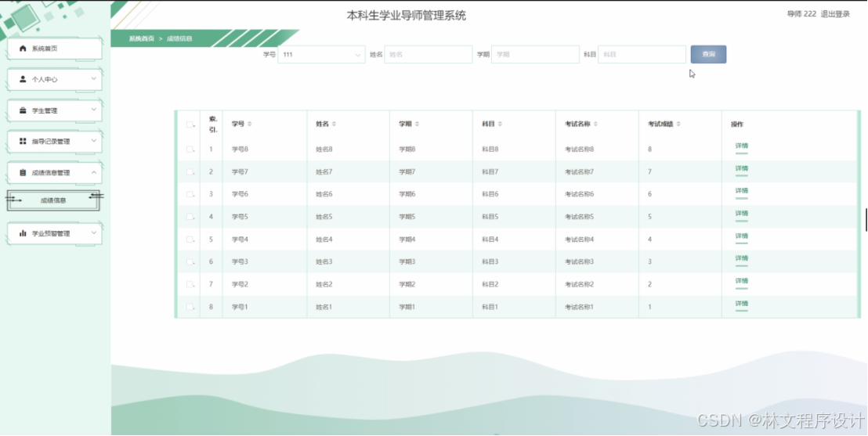This screenshot has width=868, height=436.
Task: Click the 系统首页 breadcrumb link
Action: [142, 38]
